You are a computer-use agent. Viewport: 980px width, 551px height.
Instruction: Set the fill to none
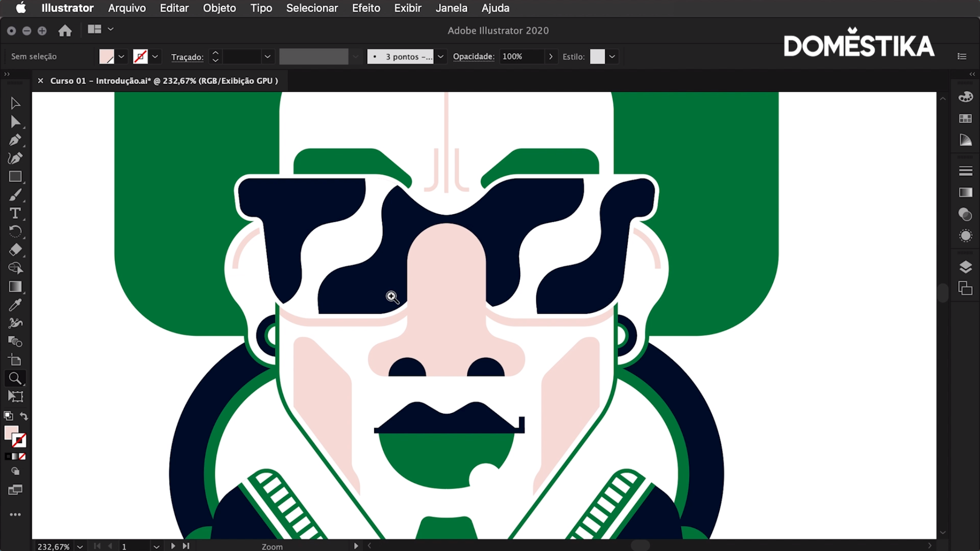tap(22, 456)
